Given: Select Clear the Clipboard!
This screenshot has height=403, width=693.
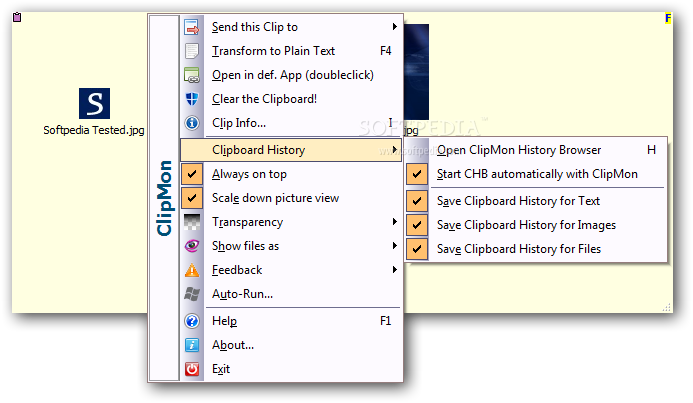Looking at the screenshot, I should [292, 99].
